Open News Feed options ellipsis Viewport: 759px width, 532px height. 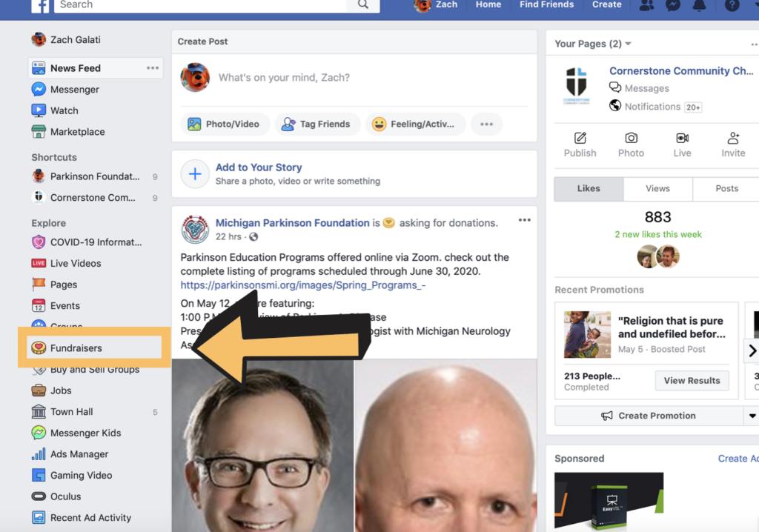point(153,68)
